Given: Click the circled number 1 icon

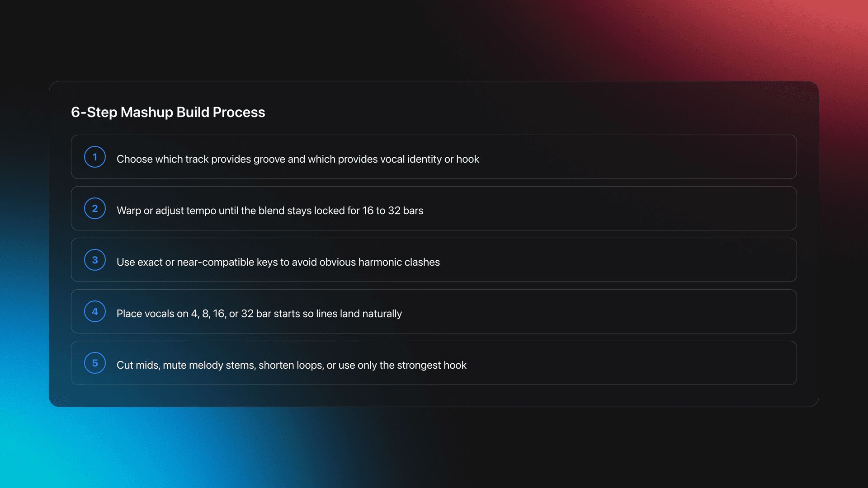Looking at the screenshot, I should (95, 157).
